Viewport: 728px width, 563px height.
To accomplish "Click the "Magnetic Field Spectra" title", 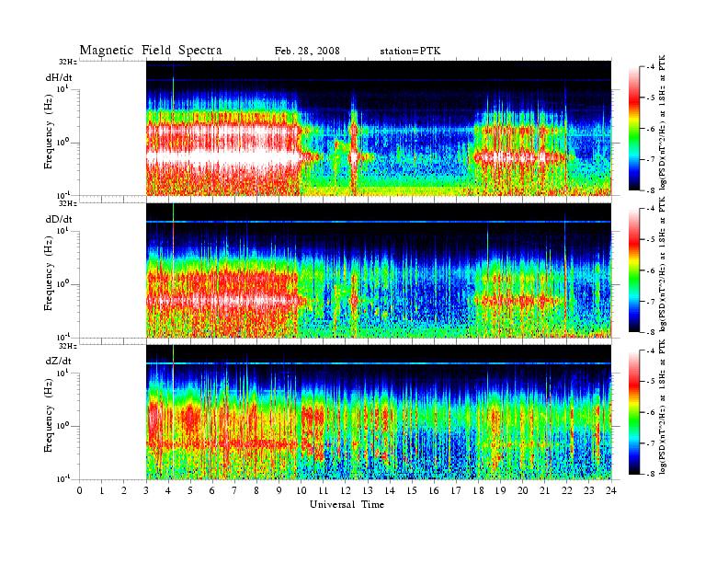I will point(151,51).
